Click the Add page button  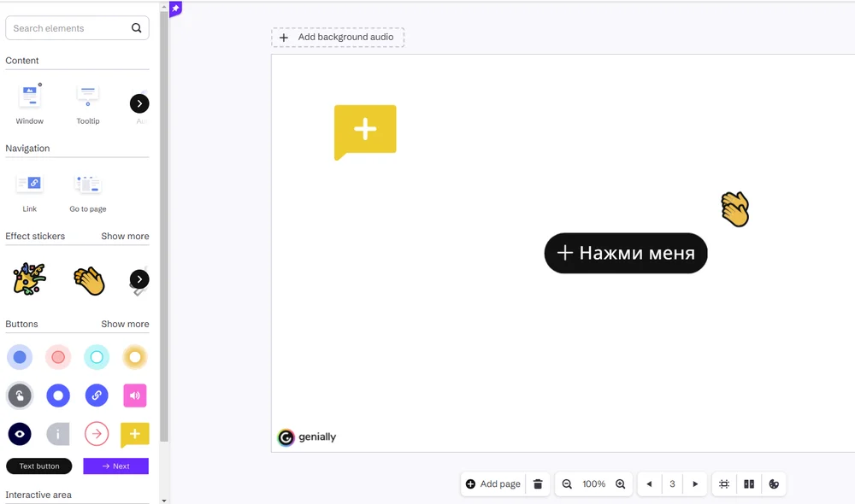pyautogui.click(x=493, y=483)
